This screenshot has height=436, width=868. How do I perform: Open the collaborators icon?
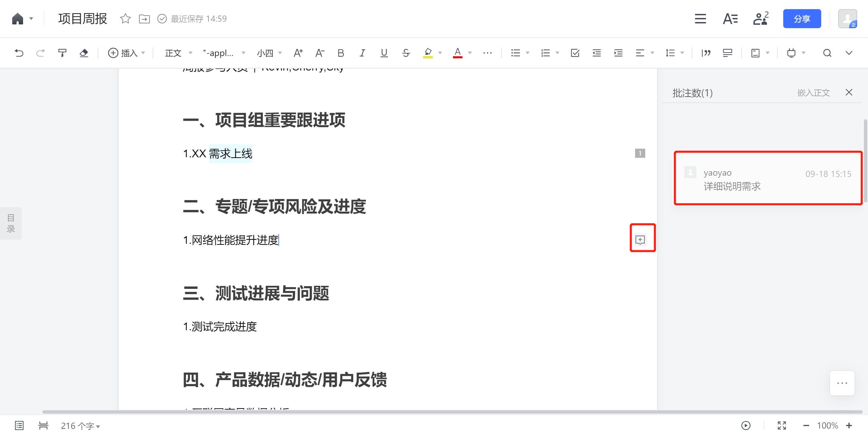(x=760, y=19)
